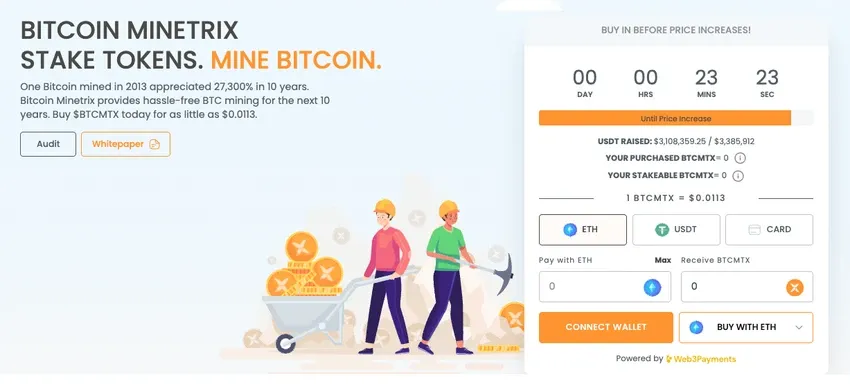Focus the Receive BTCMTX amount field
Image resolution: width=850 pixels, height=391 pixels.
click(747, 287)
